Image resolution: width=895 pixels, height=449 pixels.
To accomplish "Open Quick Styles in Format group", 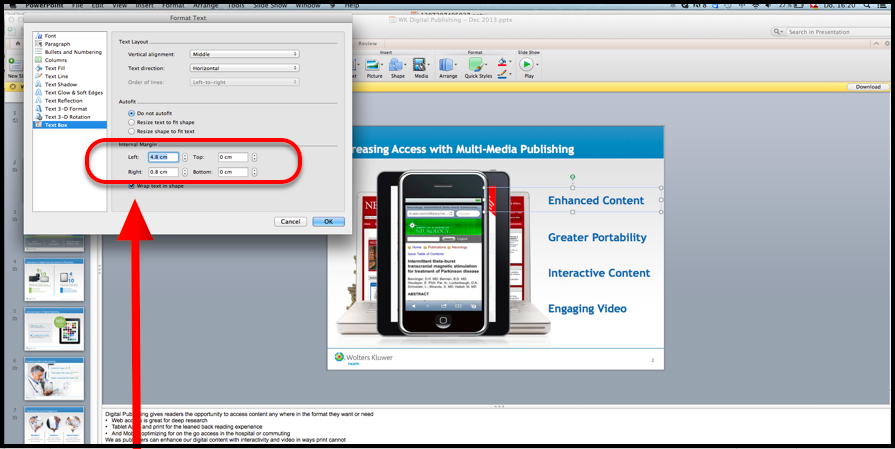I will 477,64.
